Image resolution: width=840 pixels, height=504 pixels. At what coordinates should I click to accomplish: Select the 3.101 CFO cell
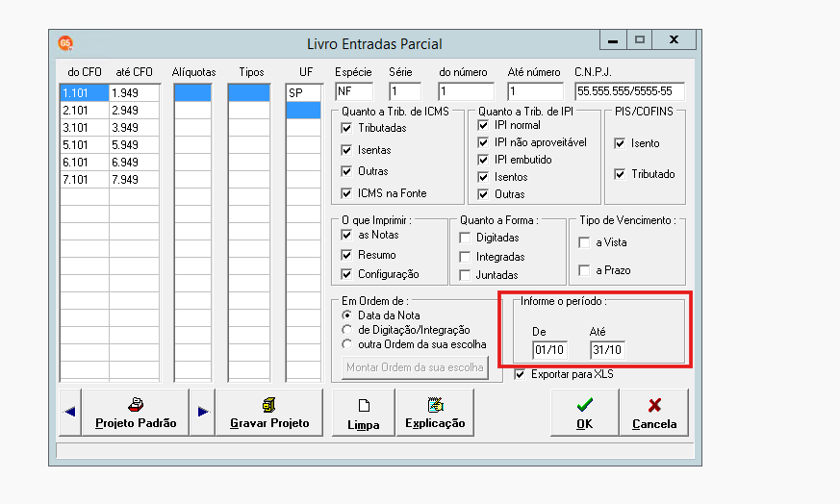click(85, 128)
